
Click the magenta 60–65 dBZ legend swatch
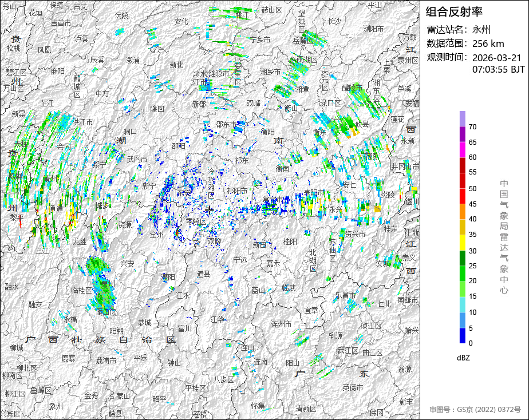[463, 150]
